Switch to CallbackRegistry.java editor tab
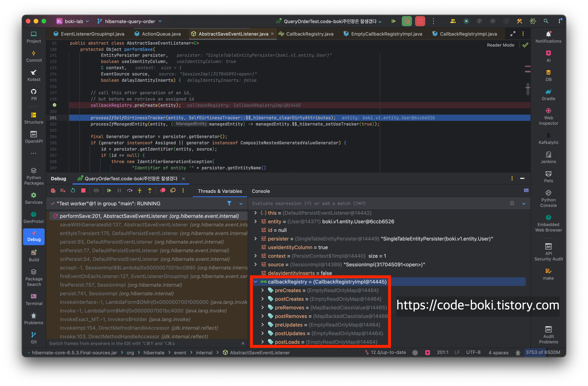Screen dimensions: 588x386 pos(309,34)
